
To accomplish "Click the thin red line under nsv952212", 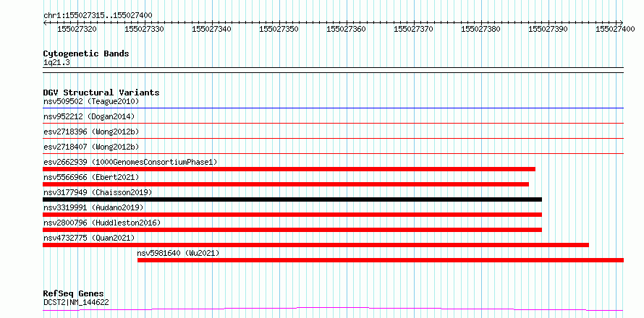I will [334, 123].
